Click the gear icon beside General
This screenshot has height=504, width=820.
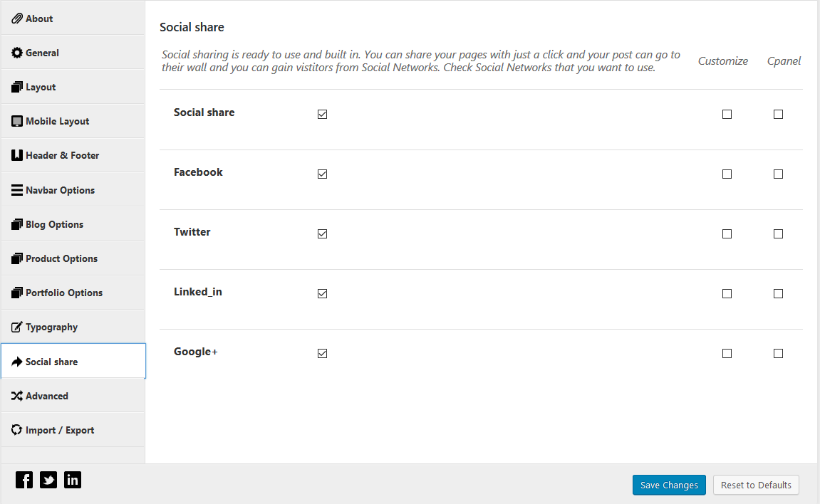click(17, 53)
